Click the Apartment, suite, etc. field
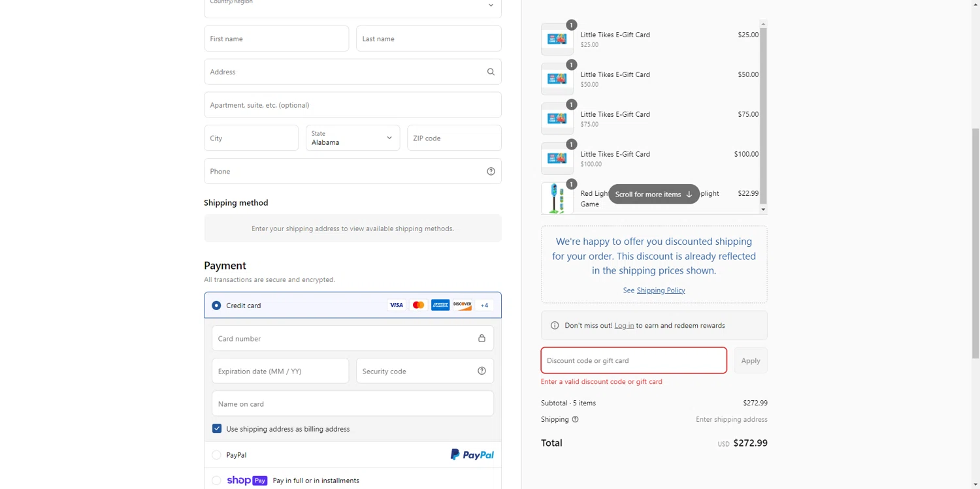Image resolution: width=980 pixels, height=489 pixels. pos(353,104)
